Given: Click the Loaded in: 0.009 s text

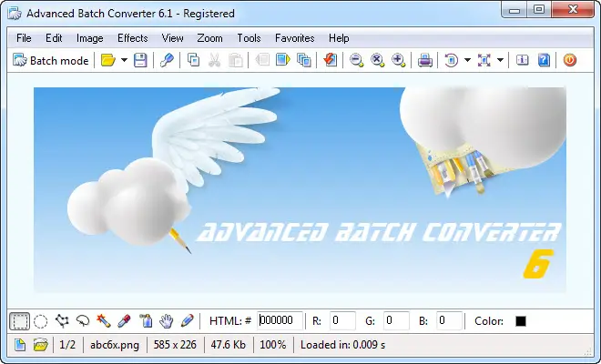Looking at the screenshot, I should (342, 345).
